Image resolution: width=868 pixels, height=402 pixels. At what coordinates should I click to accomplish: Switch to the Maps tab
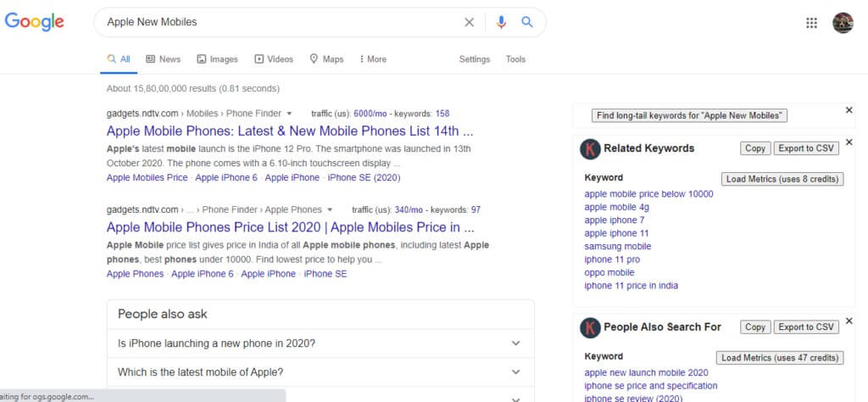[326, 59]
